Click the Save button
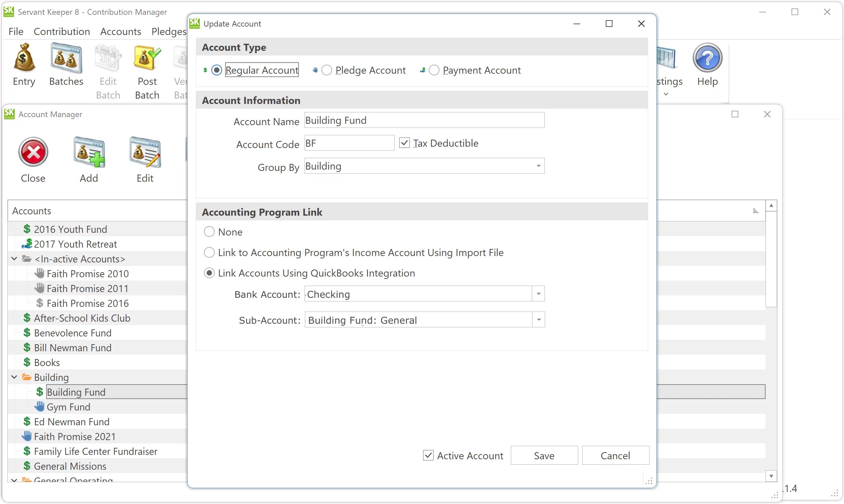The height and width of the screenshot is (504, 844). (544, 455)
